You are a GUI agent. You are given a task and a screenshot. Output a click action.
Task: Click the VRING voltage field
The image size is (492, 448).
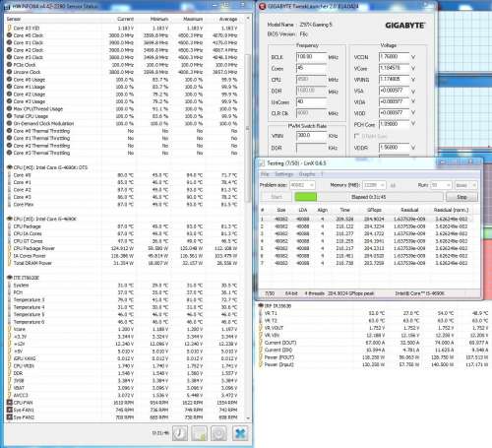[x=394, y=80]
